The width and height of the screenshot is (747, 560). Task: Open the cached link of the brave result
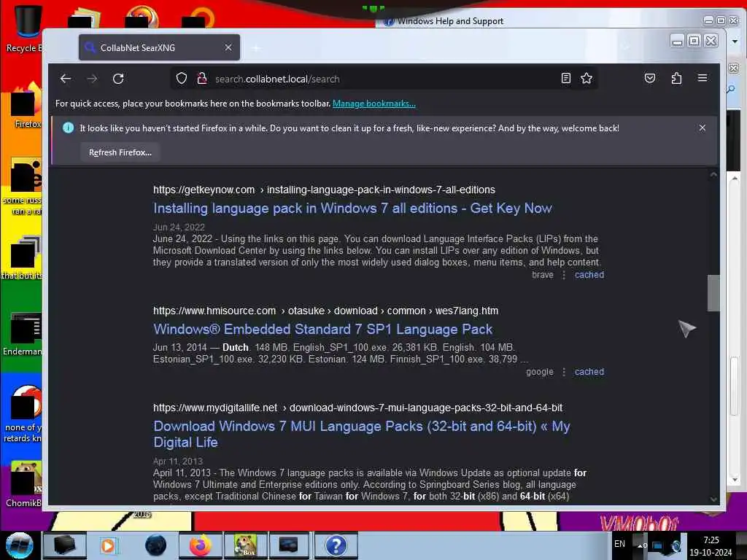point(589,275)
